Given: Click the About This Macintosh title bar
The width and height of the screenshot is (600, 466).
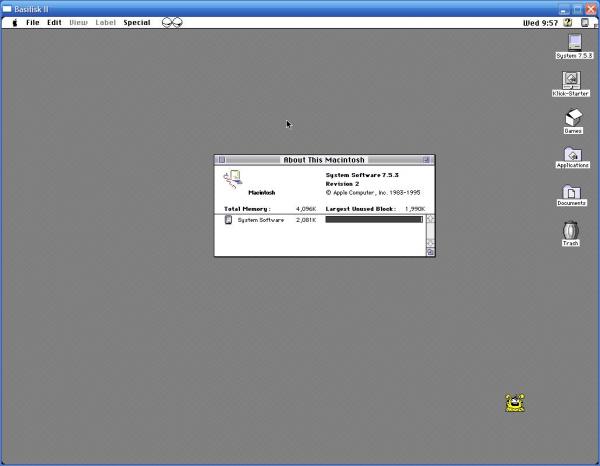Looking at the screenshot, I should point(324,160).
